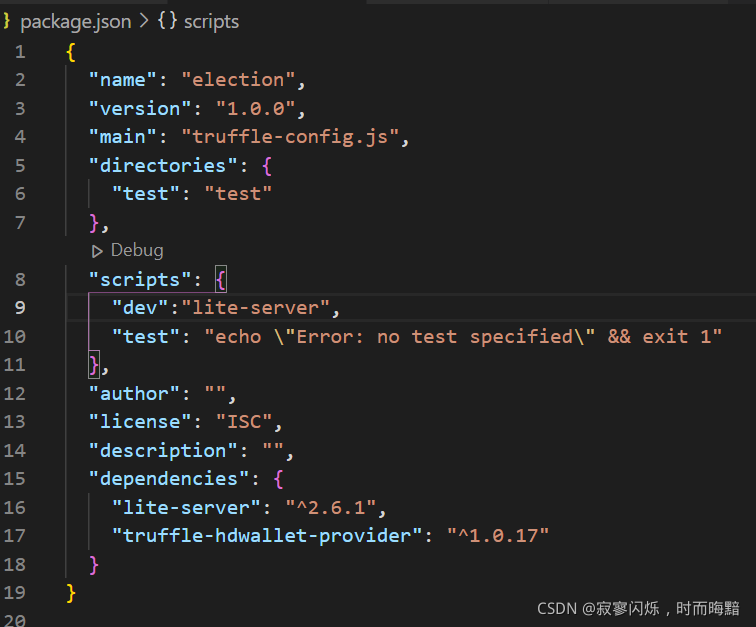
Task: Click the pink closing brace on line 18
Action: tap(94, 565)
